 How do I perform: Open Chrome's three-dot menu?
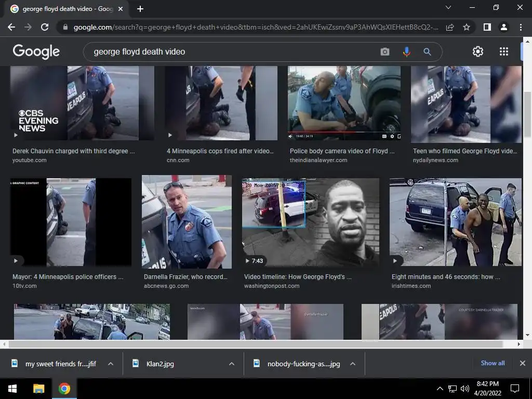(x=521, y=27)
